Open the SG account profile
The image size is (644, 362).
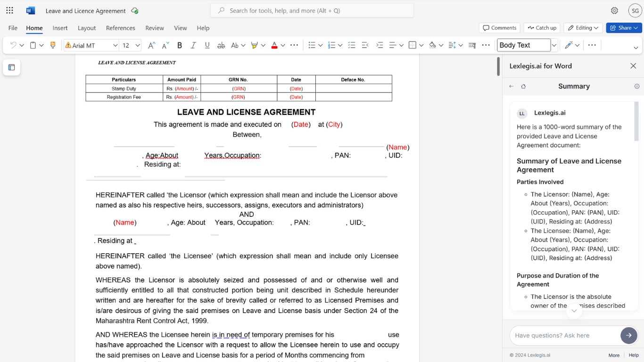click(x=635, y=10)
